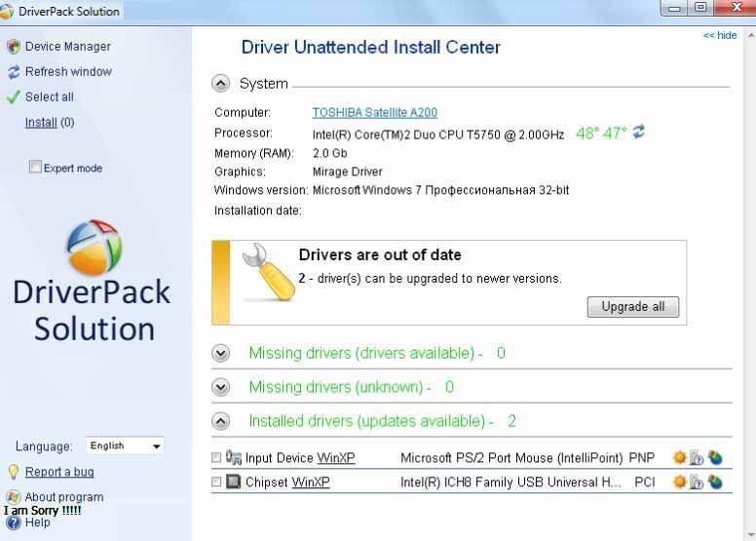Click the blue Help question mark icon
756x541 pixels.
pyautogui.click(x=13, y=522)
